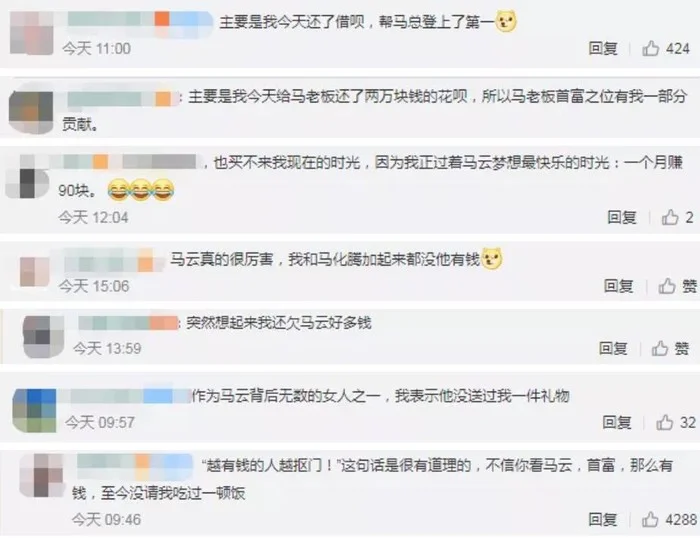Screen dimensions: 700x538
Task: Like the 12:04 comment with 2 likes
Action: pos(670,217)
